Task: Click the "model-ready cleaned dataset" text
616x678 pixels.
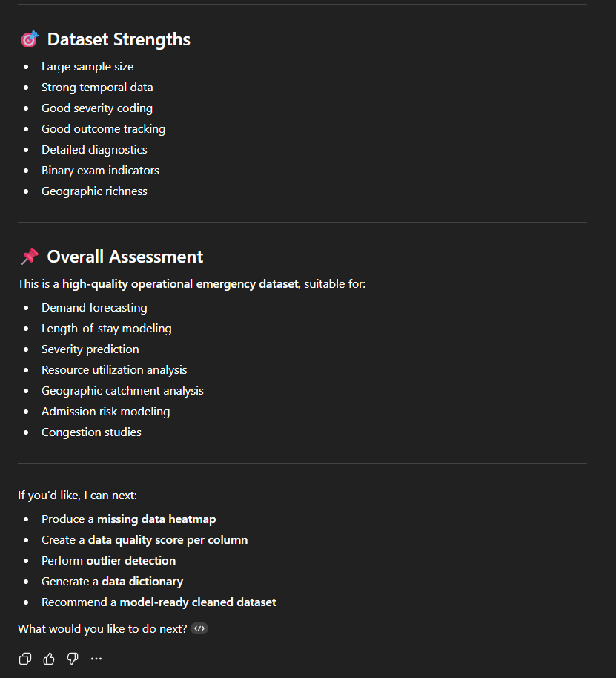Action: click(198, 602)
